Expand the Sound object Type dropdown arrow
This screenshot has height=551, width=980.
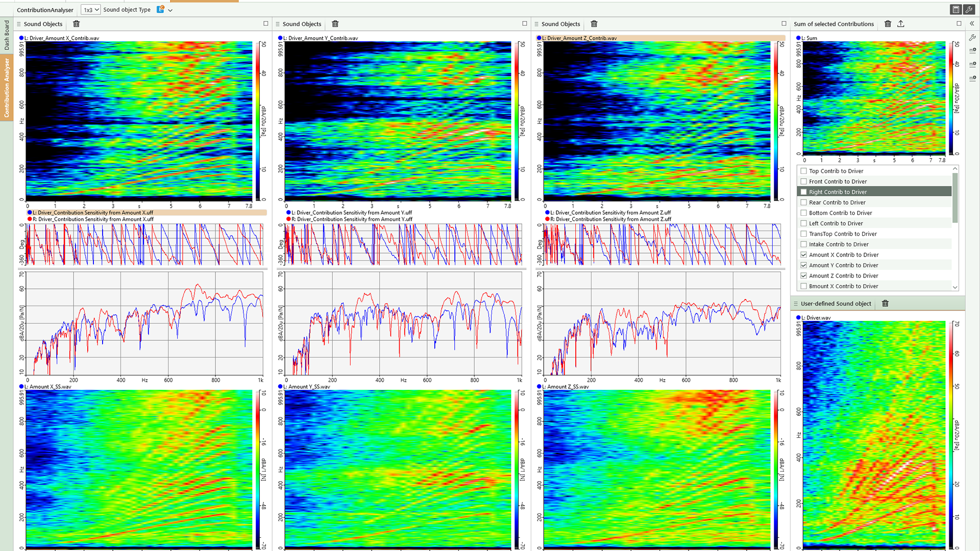tap(170, 10)
